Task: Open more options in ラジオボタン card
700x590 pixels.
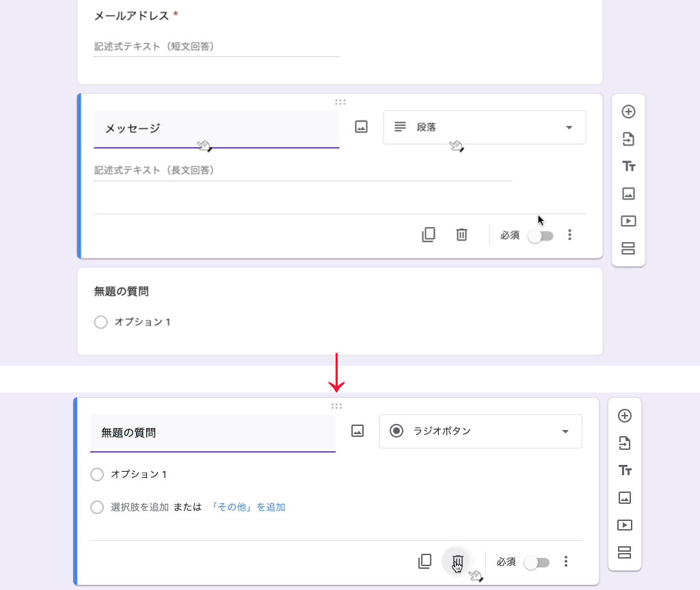Action: (566, 561)
